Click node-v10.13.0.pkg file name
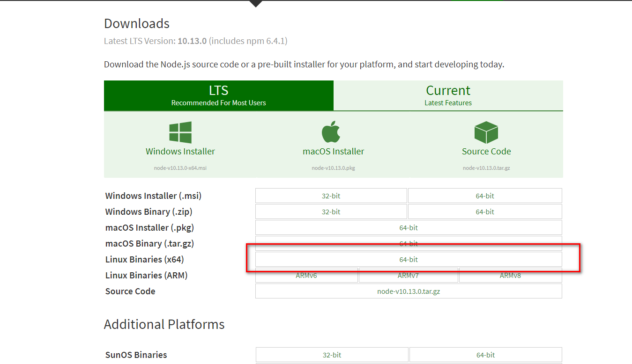Image resolution: width=632 pixels, height=364 pixels. (x=334, y=168)
